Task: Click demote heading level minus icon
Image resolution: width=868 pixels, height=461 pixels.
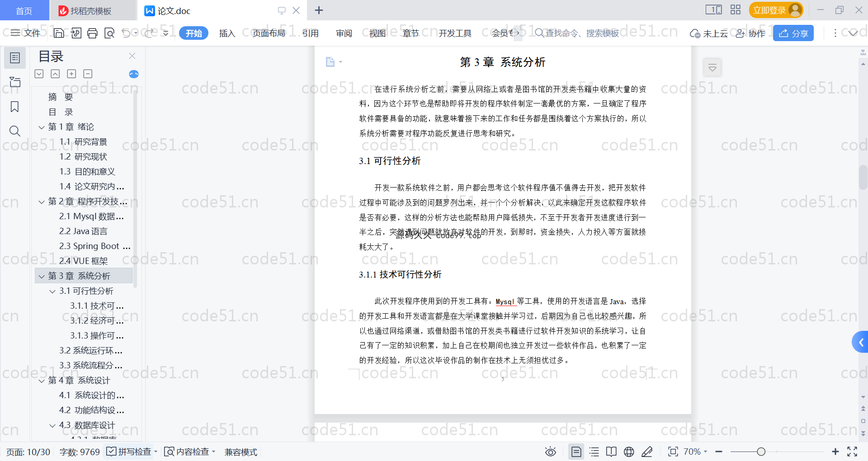Action: pyautogui.click(x=88, y=74)
